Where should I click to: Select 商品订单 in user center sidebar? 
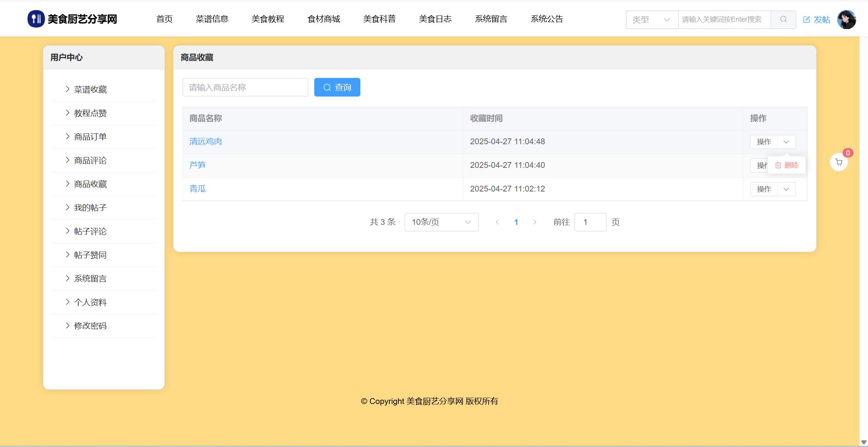pos(90,137)
